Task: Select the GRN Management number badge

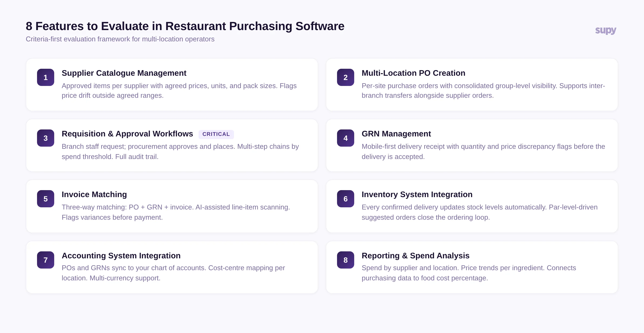Action: pos(346,138)
